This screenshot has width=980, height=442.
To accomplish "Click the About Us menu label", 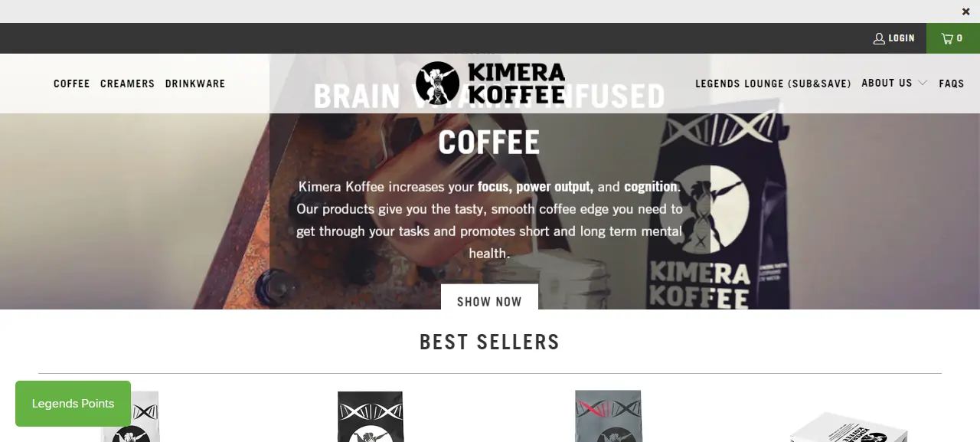I will point(887,83).
